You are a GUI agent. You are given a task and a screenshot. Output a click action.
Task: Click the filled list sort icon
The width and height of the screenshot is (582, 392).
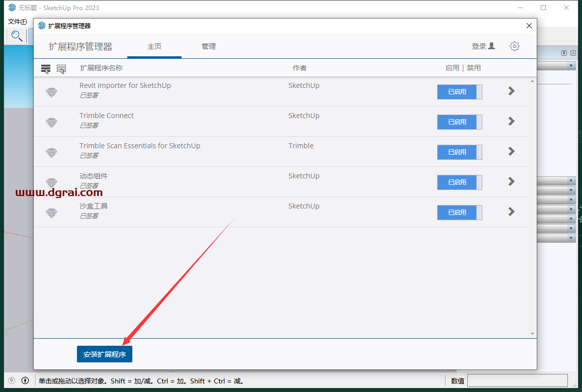(46, 69)
